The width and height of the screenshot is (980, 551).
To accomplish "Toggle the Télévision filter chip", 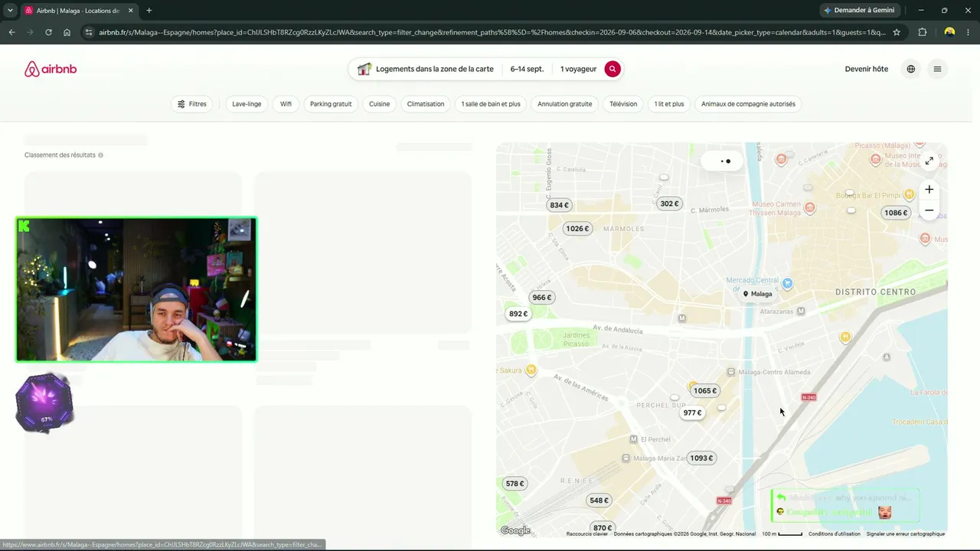I will click(623, 104).
